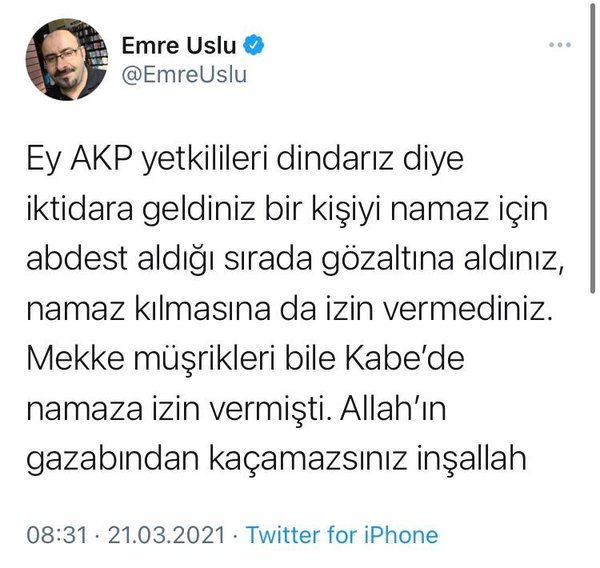Open the Twitter for iPhone source link
This screenshot has width=600, height=568.
342,535
